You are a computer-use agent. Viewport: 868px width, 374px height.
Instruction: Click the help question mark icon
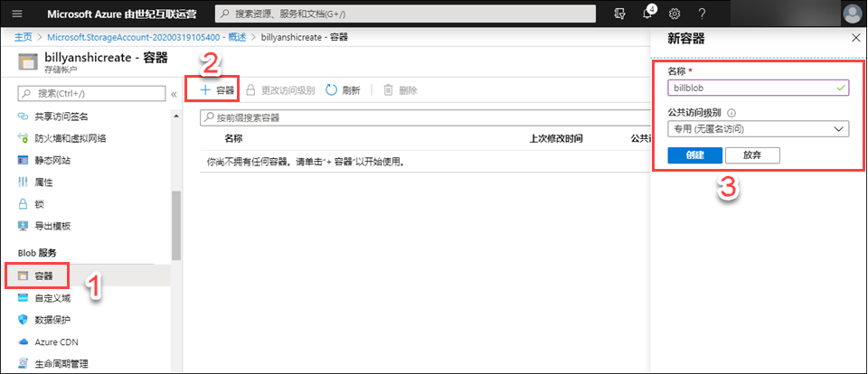click(702, 14)
